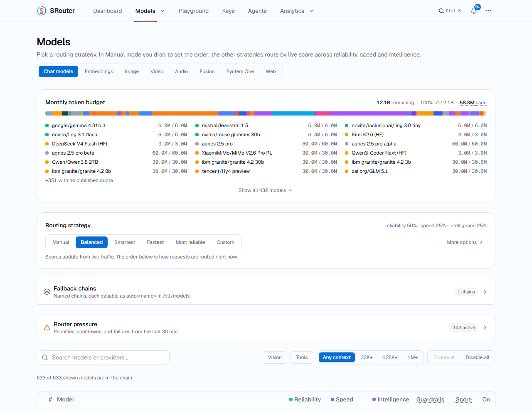
Task: Filter by 32K+ context
Action: 367,357
